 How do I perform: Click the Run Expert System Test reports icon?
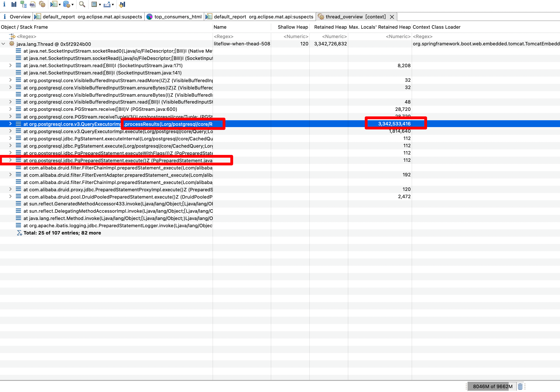54,4
